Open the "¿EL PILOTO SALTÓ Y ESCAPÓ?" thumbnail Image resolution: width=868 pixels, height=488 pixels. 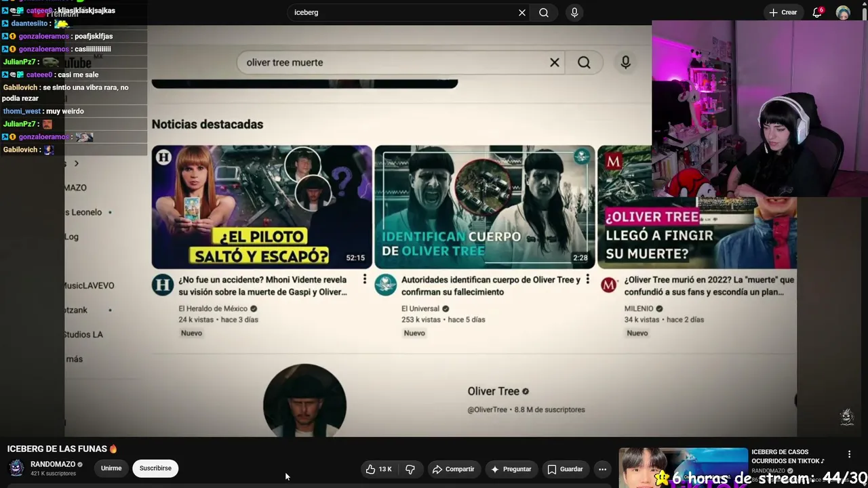262,207
